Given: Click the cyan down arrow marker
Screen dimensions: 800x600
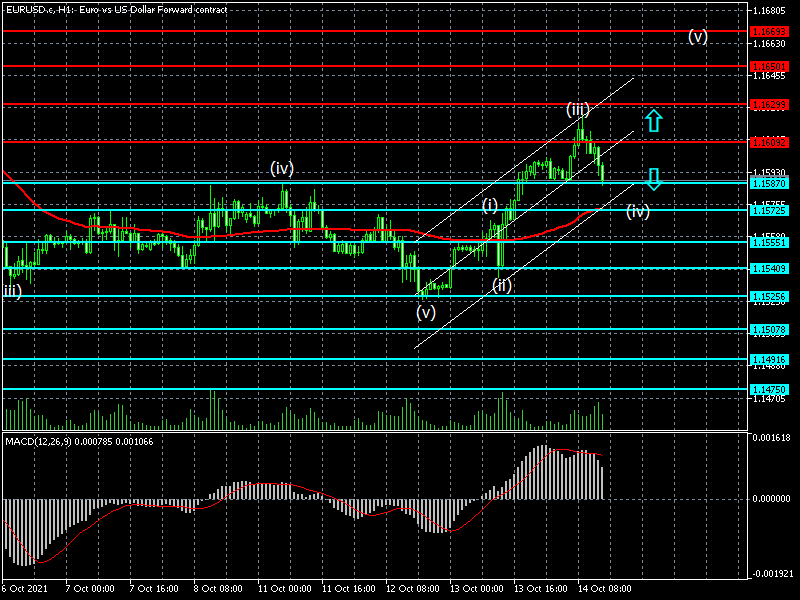Looking at the screenshot, I should click(654, 180).
